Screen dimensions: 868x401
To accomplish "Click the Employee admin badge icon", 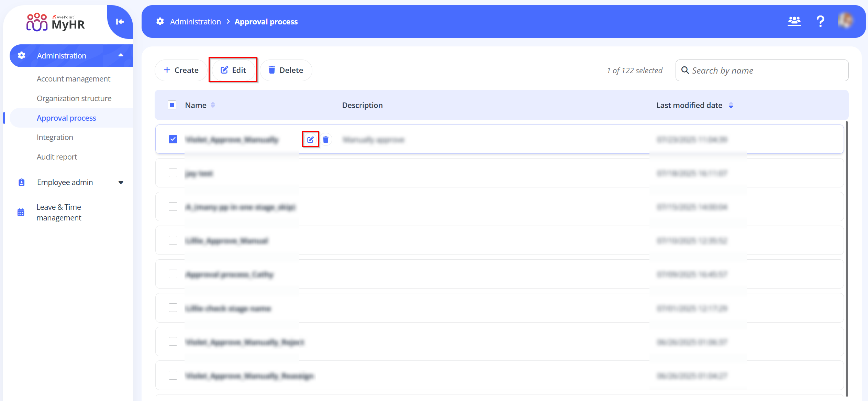I will tap(21, 182).
